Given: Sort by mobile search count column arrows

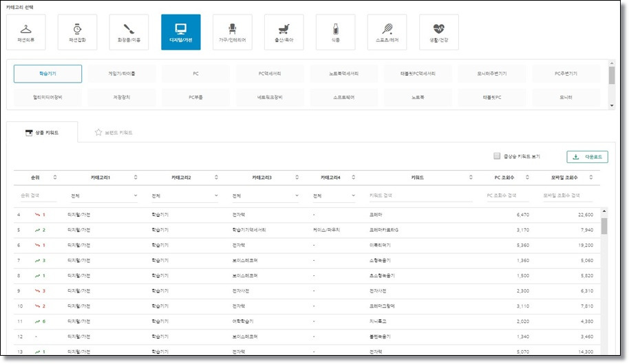Looking at the screenshot, I should [x=591, y=178].
